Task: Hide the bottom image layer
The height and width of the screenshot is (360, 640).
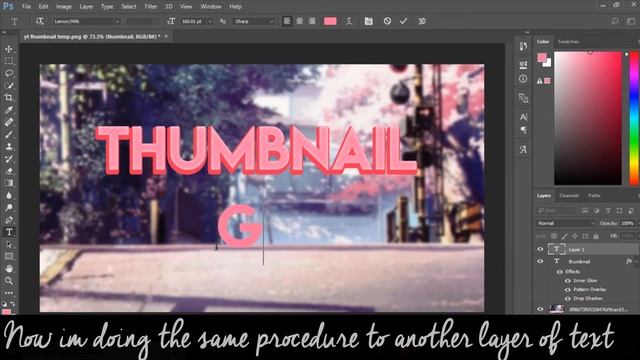Action: click(x=540, y=309)
